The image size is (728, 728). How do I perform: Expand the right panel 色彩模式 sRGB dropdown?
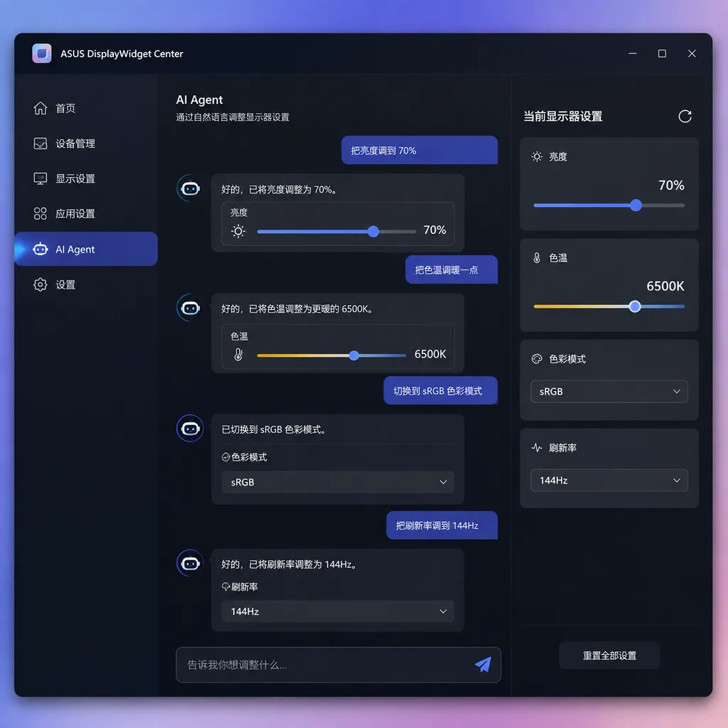(x=609, y=392)
